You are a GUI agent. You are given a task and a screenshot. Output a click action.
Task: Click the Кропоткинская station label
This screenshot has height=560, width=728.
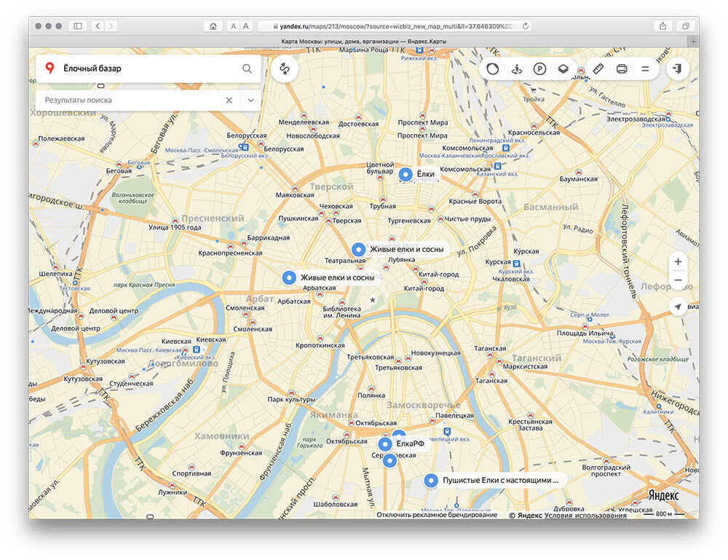[x=320, y=345]
